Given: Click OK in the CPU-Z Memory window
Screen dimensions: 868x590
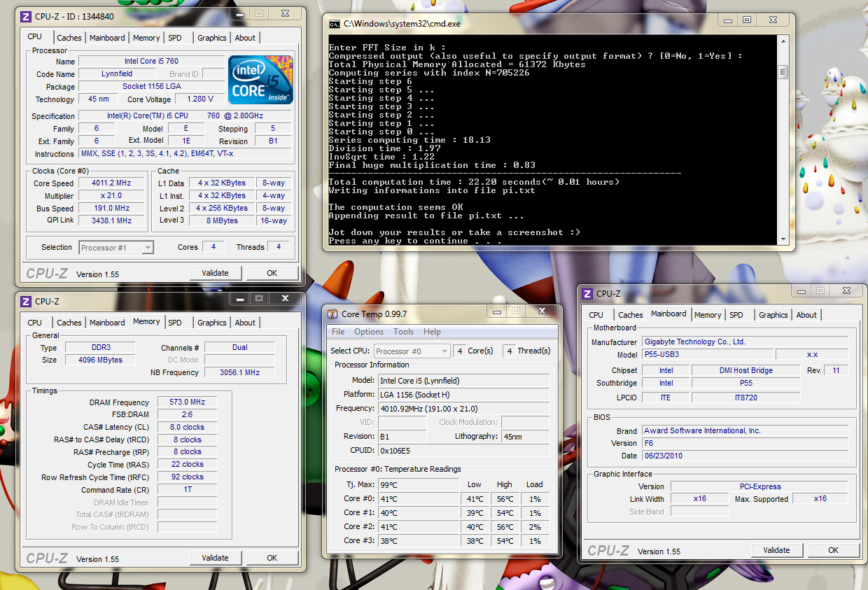Looking at the screenshot, I should pyautogui.click(x=272, y=558).
